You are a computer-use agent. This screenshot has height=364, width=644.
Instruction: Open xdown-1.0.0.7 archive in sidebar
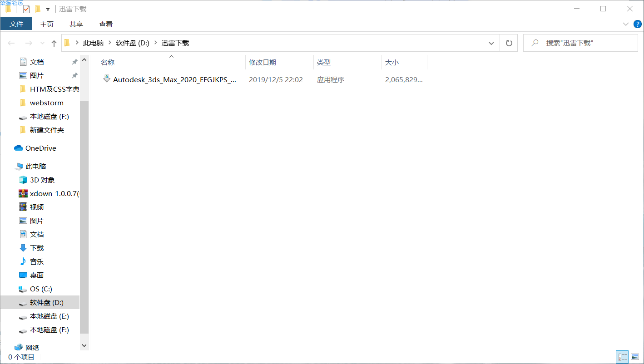tap(54, 193)
